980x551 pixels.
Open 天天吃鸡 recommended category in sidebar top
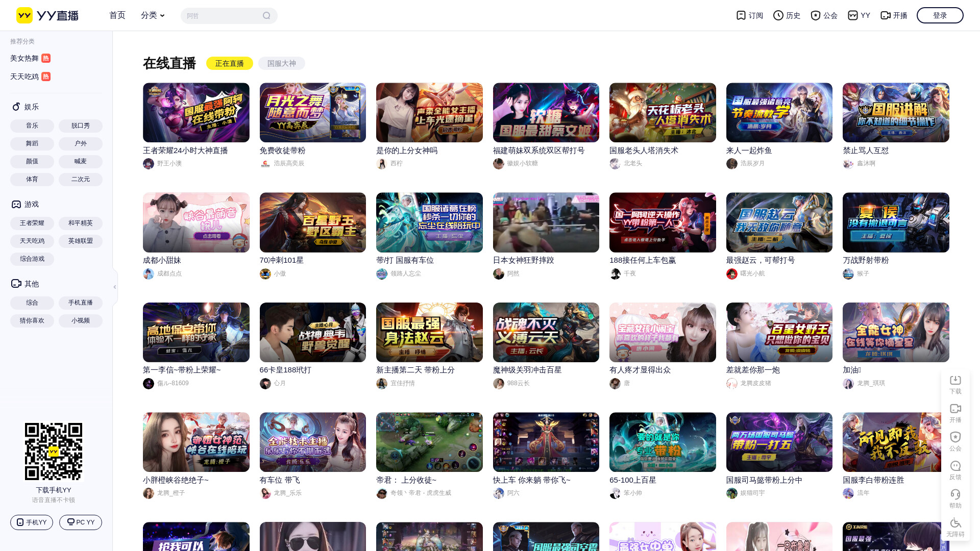point(30,77)
